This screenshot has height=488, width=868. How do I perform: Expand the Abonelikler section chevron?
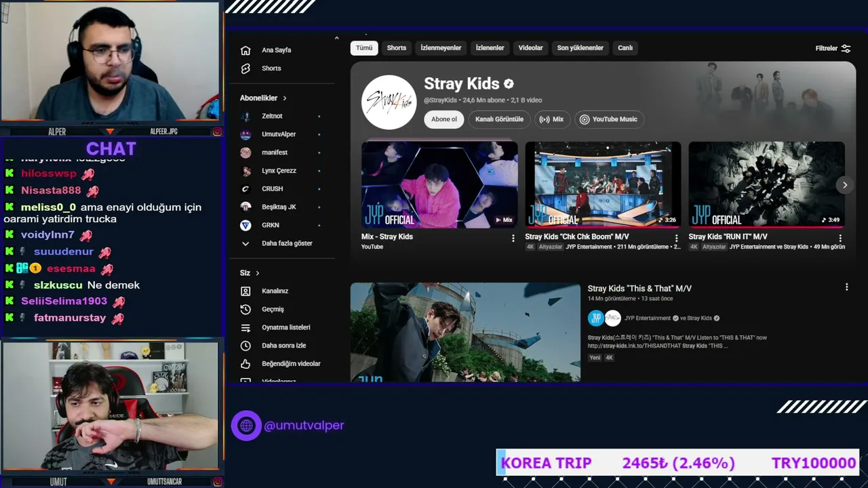[x=285, y=98]
